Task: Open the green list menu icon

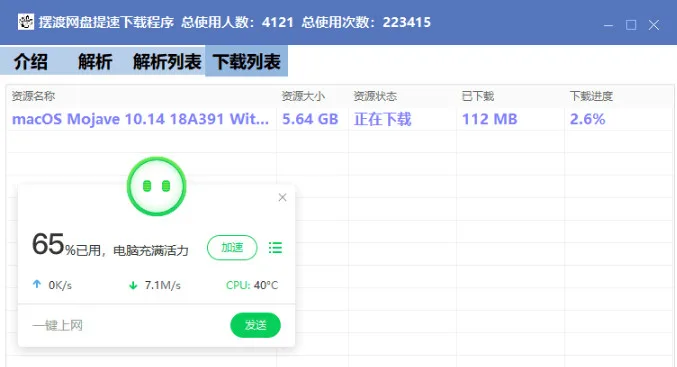Action: coord(275,247)
